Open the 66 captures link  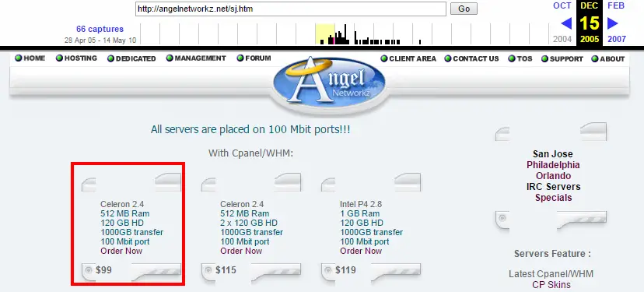pos(100,30)
